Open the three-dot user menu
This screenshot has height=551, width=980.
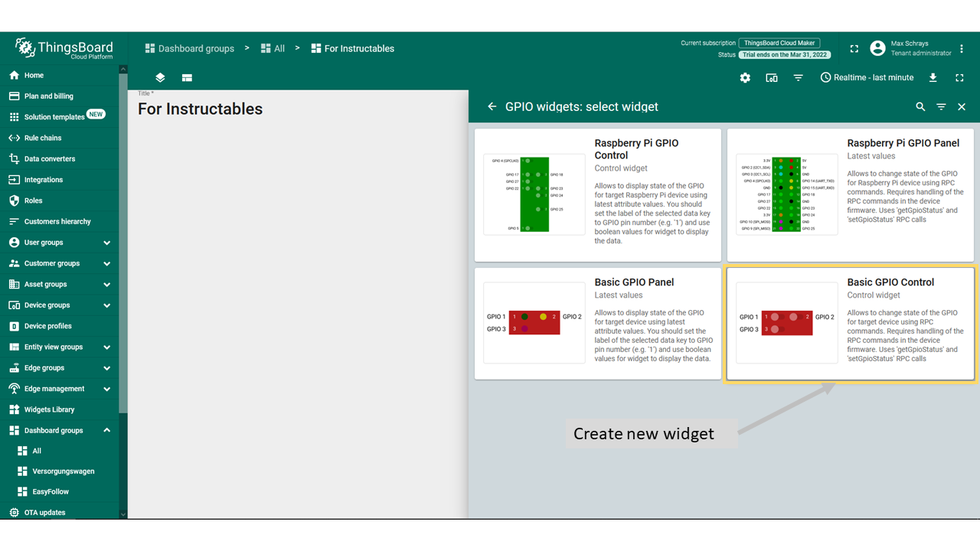(962, 48)
